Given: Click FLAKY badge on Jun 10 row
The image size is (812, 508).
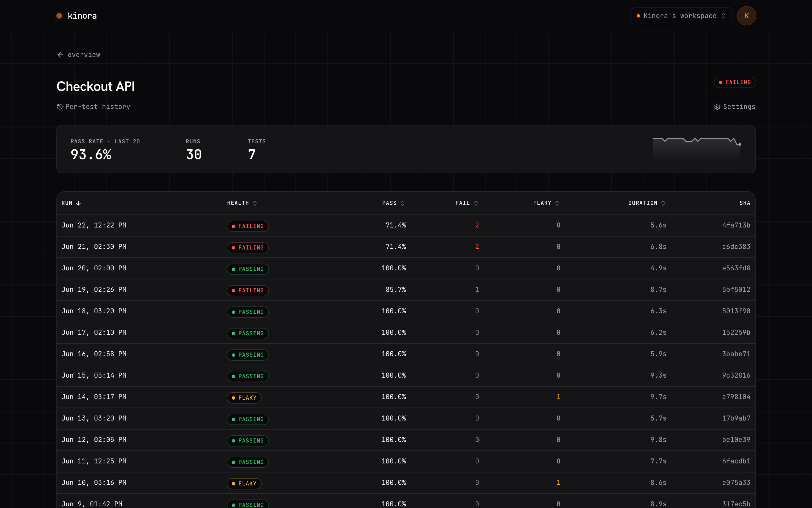Looking at the screenshot, I should [244, 483].
